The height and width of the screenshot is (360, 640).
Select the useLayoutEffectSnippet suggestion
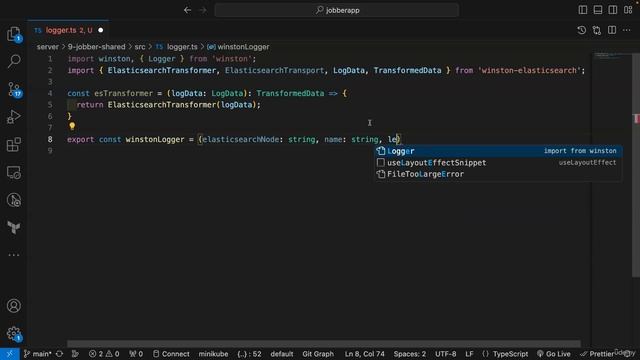click(x=498, y=162)
